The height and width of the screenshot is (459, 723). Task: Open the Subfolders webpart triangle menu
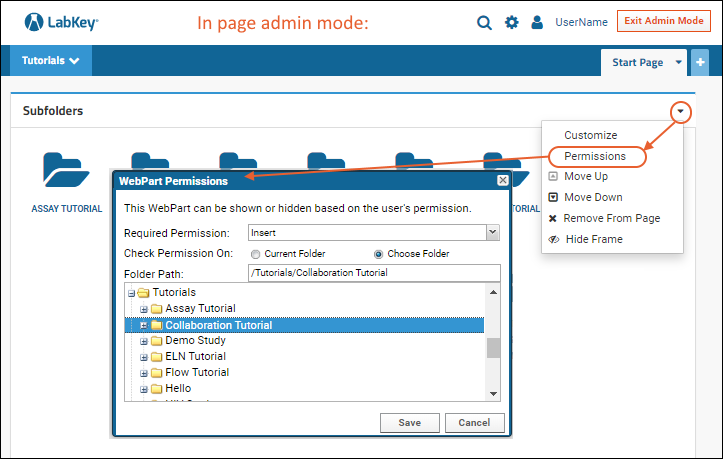680,111
